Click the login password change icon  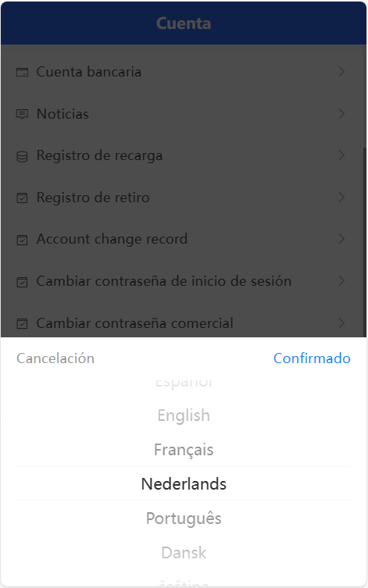(x=22, y=282)
